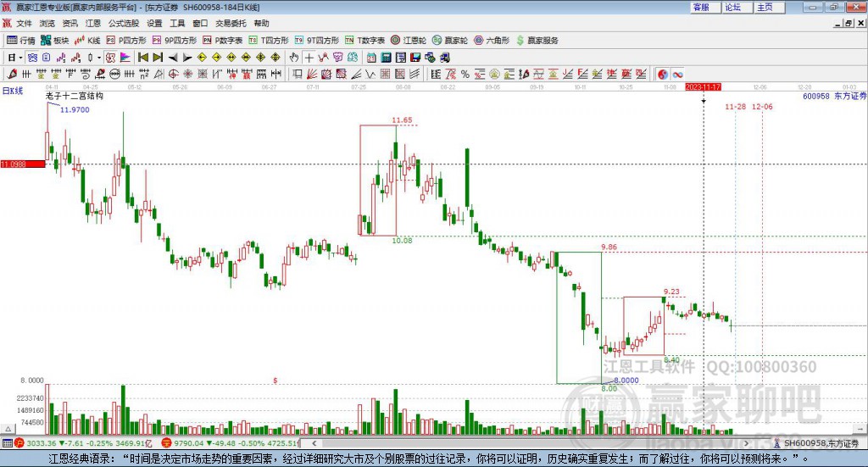Open the 9P四方形 tool
The width and height of the screenshot is (868, 467).
click(x=175, y=41)
